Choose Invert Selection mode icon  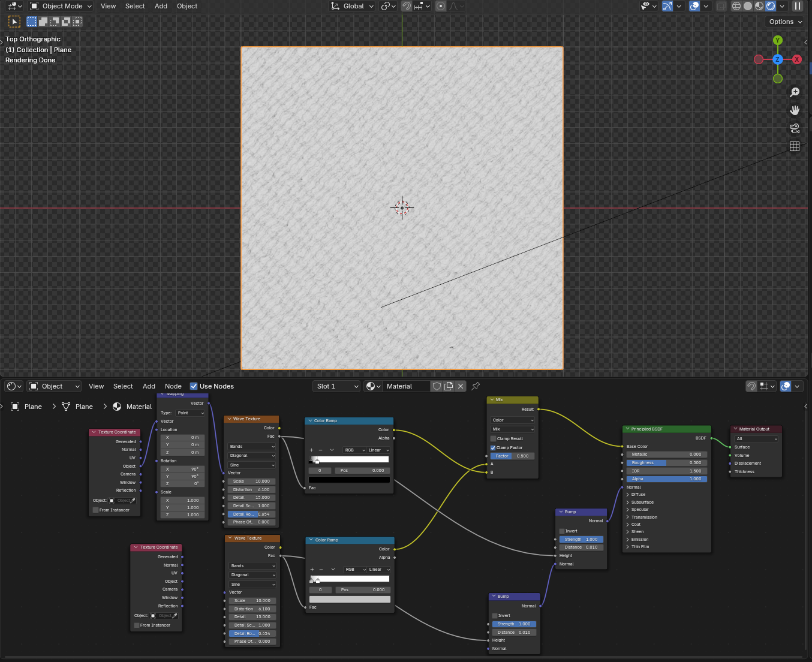pyautogui.click(x=66, y=22)
